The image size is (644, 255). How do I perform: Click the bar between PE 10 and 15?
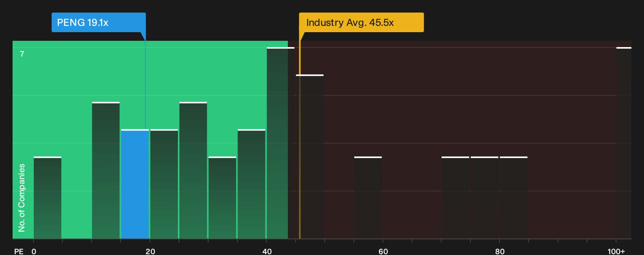(x=106, y=170)
